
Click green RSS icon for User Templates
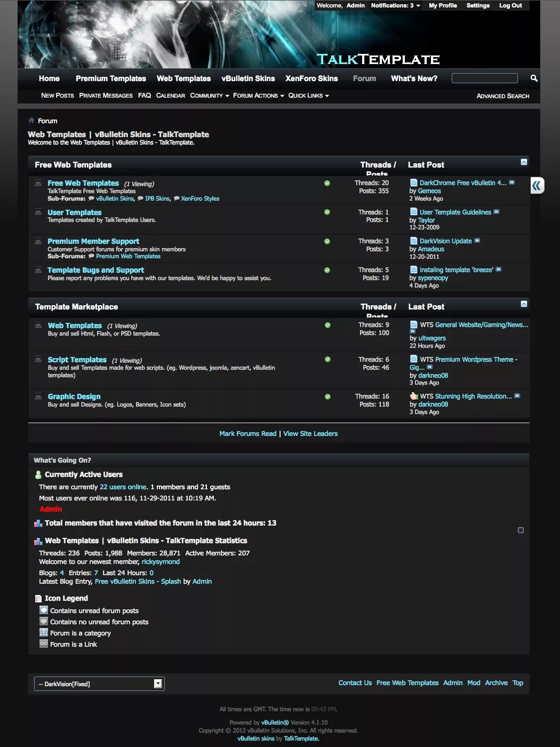[327, 212]
